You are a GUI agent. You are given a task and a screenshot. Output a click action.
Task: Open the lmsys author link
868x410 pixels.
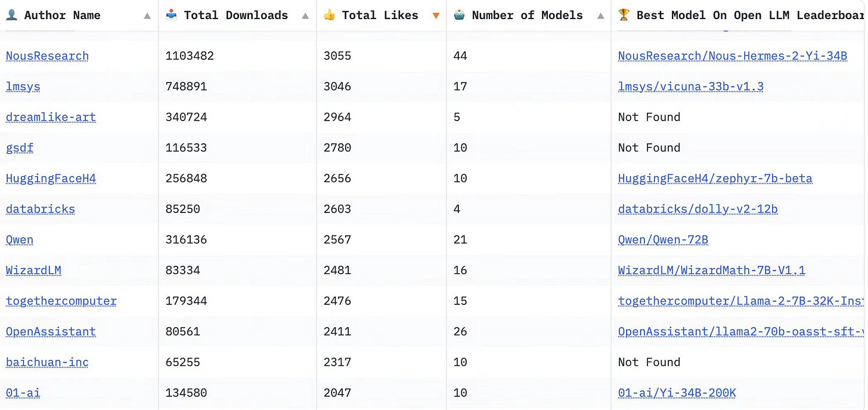pos(23,87)
